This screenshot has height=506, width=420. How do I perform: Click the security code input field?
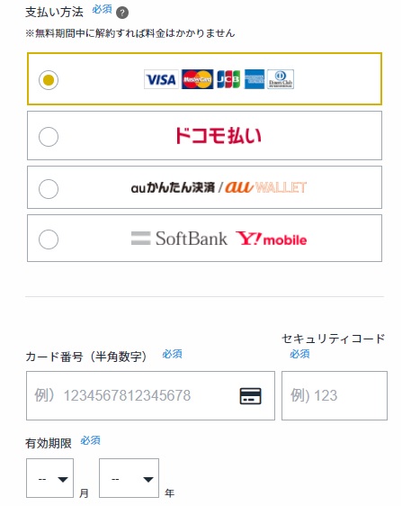(x=335, y=395)
